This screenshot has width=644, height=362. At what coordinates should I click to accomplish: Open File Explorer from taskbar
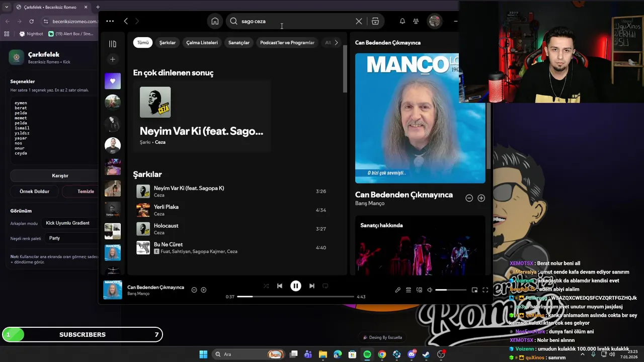click(323, 354)
